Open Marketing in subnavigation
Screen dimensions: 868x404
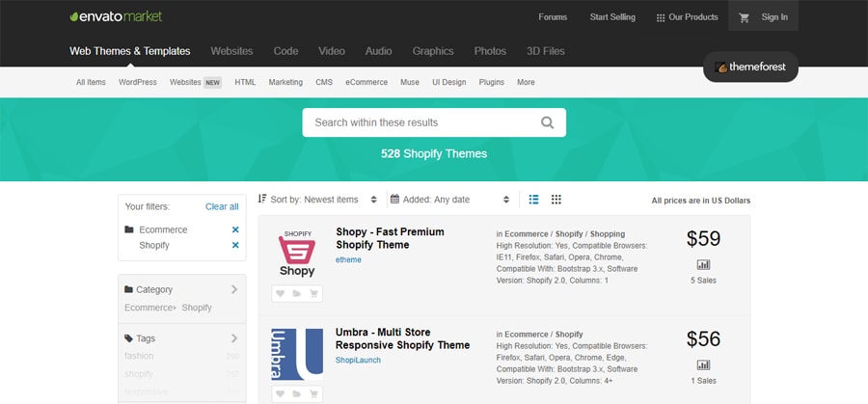tap(285, 82)
